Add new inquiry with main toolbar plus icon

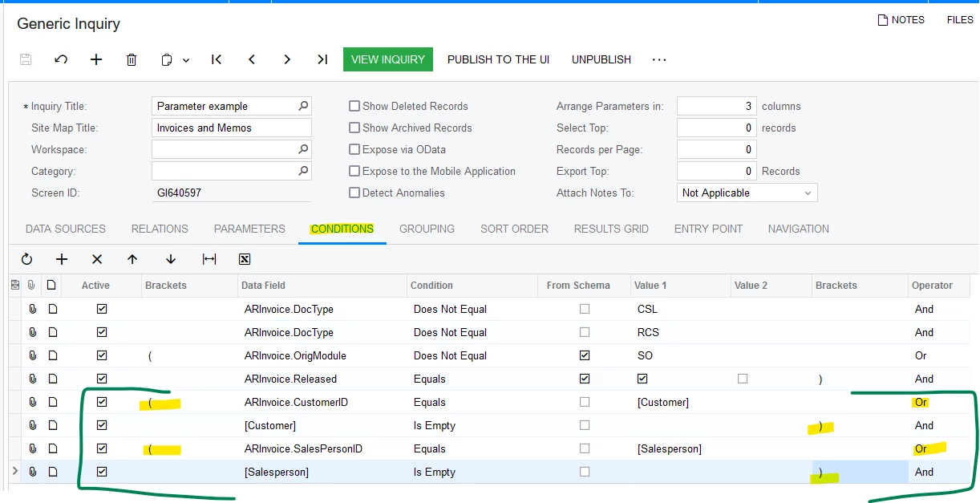(x=96, y=59)
